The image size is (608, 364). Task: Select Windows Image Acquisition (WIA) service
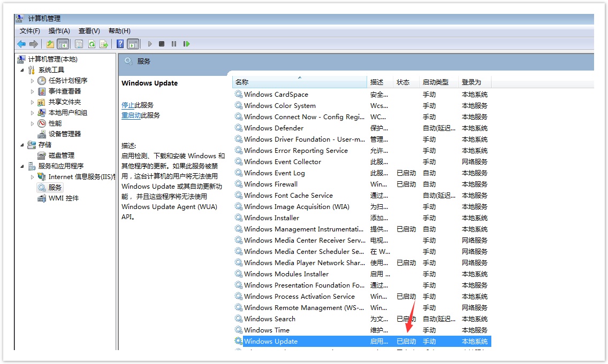click(362, 206)
